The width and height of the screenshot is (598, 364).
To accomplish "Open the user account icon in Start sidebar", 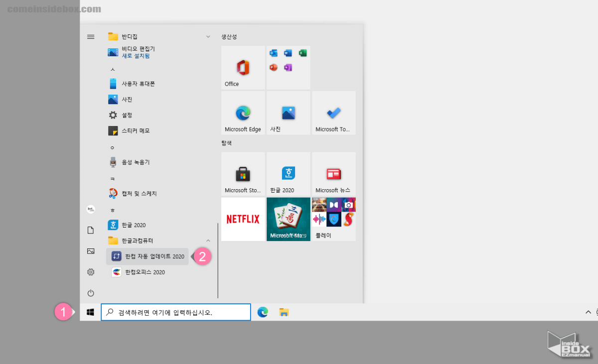I will (91, 210).
